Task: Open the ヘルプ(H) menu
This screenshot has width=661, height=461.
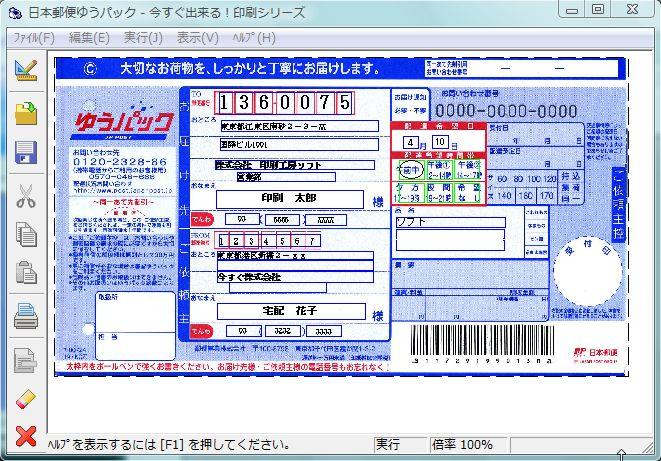Action: [x=254, y=38]
